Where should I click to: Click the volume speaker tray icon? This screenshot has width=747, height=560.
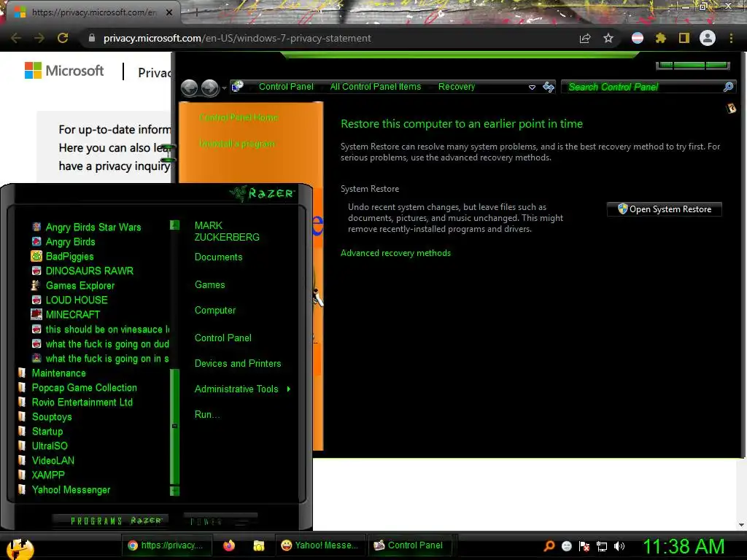tap(619, 546)
